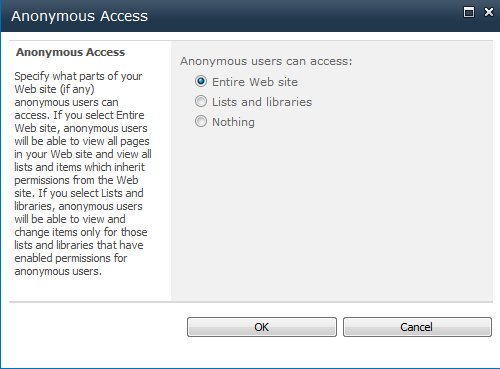This screenshot has width=500, height=369.
Task: Click the 'Entire Web site' option label
Action: 255,82
